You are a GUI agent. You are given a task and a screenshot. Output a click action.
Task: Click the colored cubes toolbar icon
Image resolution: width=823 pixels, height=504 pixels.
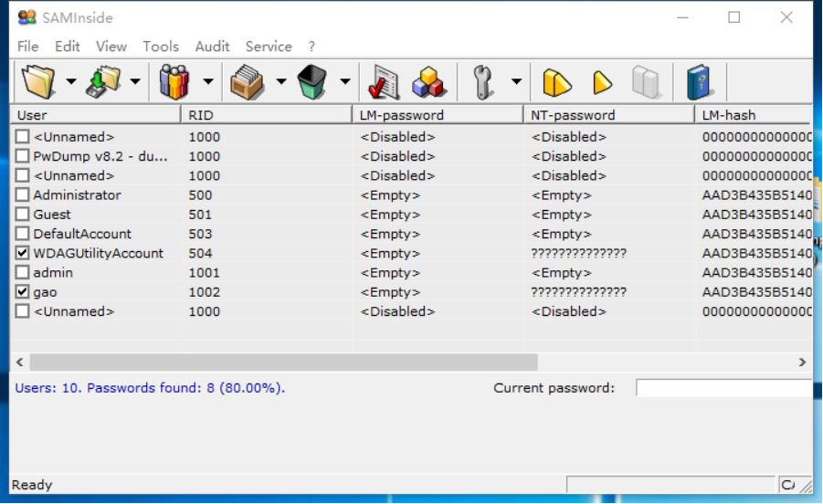pos(428,82)
